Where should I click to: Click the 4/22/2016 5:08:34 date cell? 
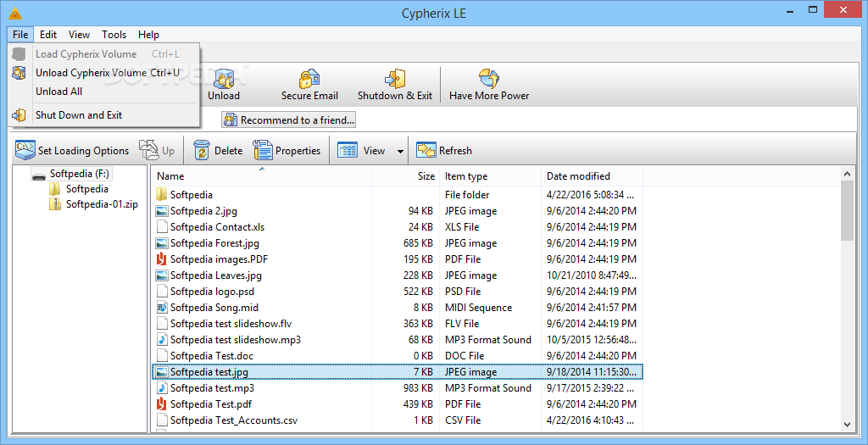(590, 195)
